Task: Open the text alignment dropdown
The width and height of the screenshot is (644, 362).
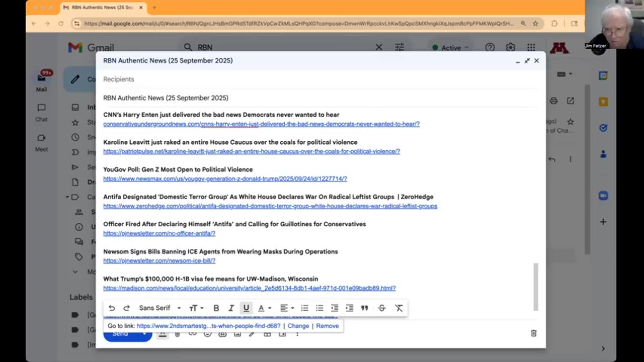Action: pos(287,308)
